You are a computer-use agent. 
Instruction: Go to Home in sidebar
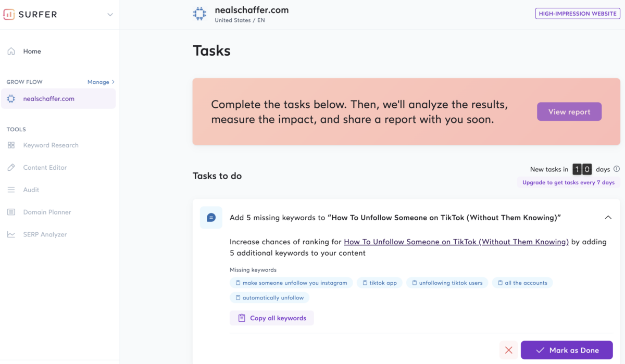[32, 51]
